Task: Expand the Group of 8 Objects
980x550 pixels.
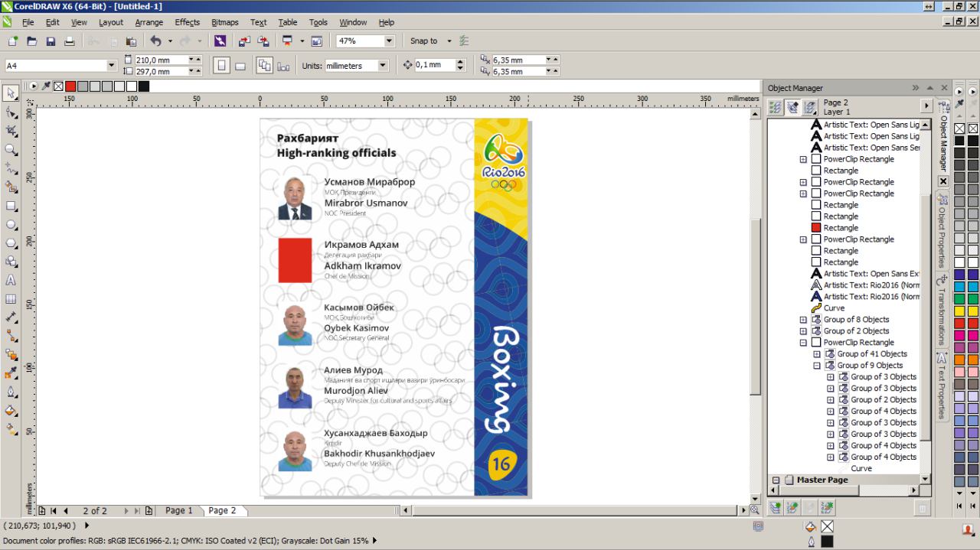Action: 803,320
